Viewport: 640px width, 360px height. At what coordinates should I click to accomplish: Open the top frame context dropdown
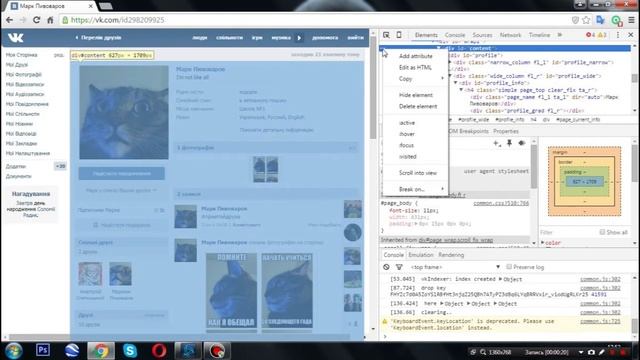click(x=455, y=267)
